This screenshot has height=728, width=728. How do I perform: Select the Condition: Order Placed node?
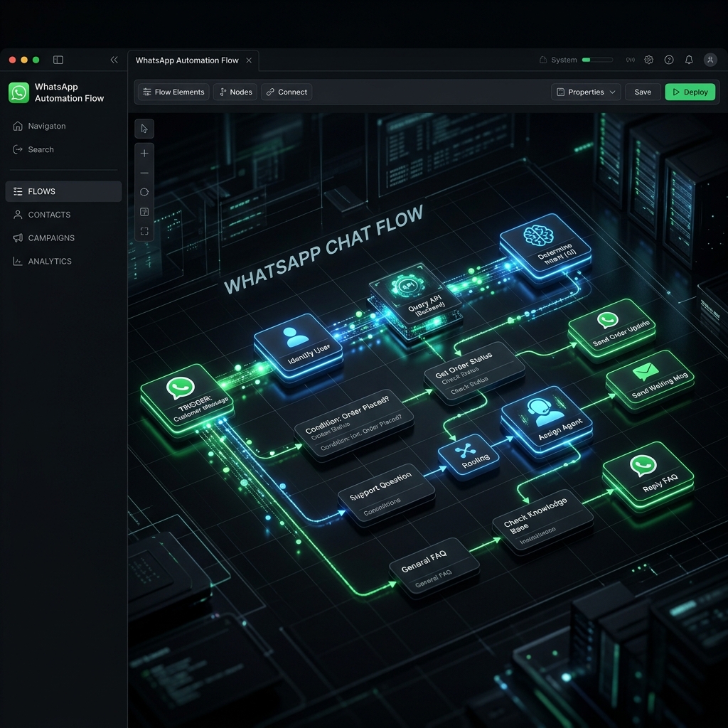coord(354,424)
